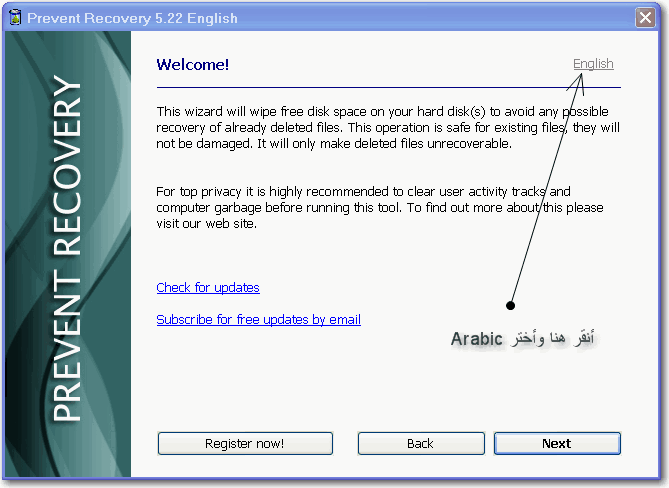Proceed by clicking the Next button
Image resolution: width=669 pixels, height=488 pixels.
pos(557,443)
